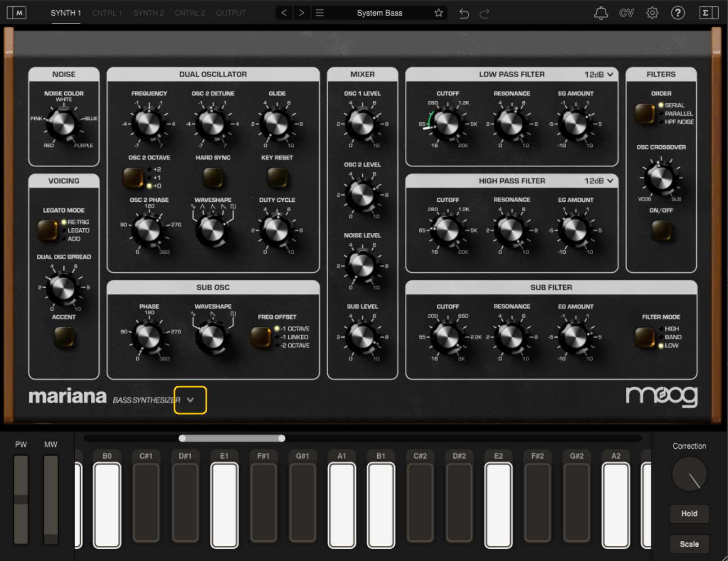
Task: Open High Pass Filter 12dB slope dropdown
Action: pos(598,181)
